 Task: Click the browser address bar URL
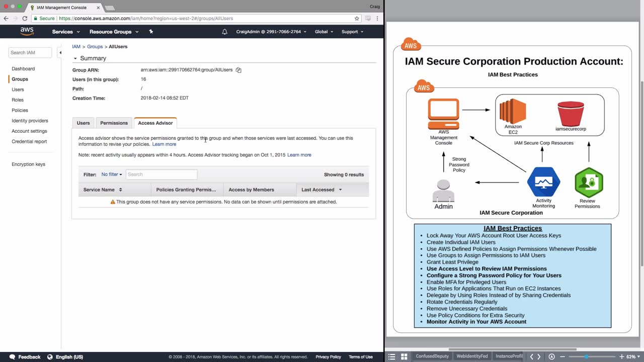point(146,19)
